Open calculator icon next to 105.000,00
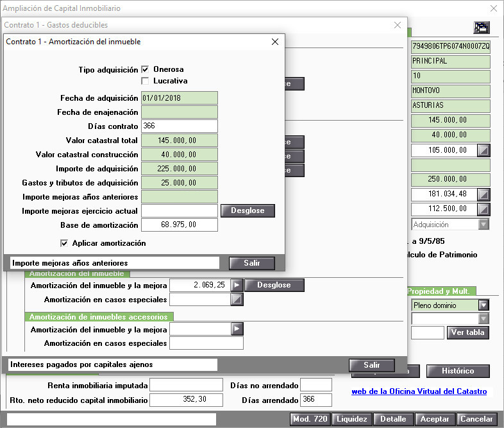Viewport: 504px width, 428px height. [483, 150]
